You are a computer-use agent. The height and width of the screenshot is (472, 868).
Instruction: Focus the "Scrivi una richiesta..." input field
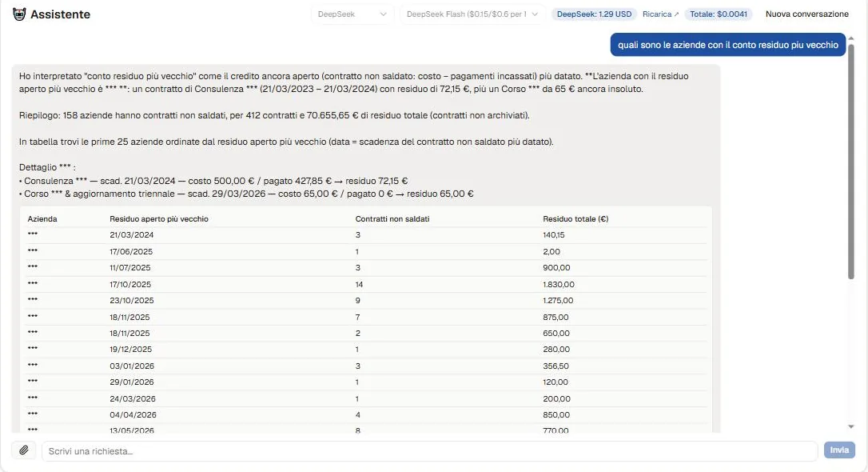[429, 451]
